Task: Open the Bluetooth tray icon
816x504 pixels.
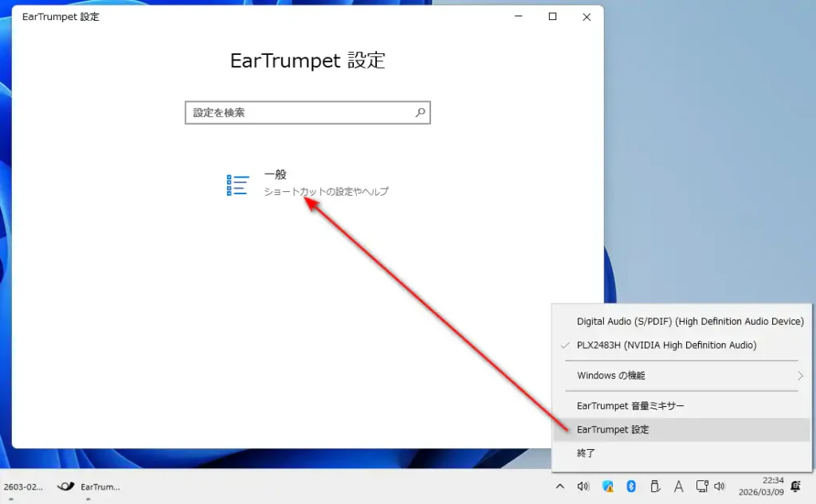Action: [x=631, y=486]
